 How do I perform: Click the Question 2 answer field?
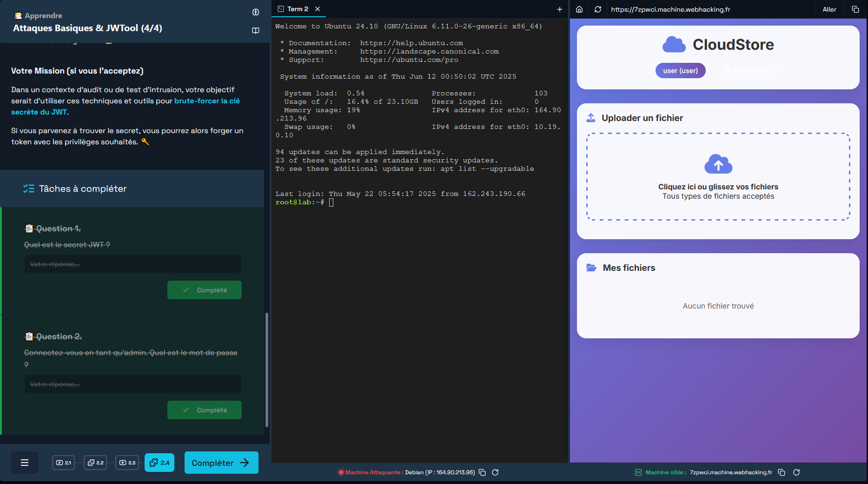coord(133,384)
